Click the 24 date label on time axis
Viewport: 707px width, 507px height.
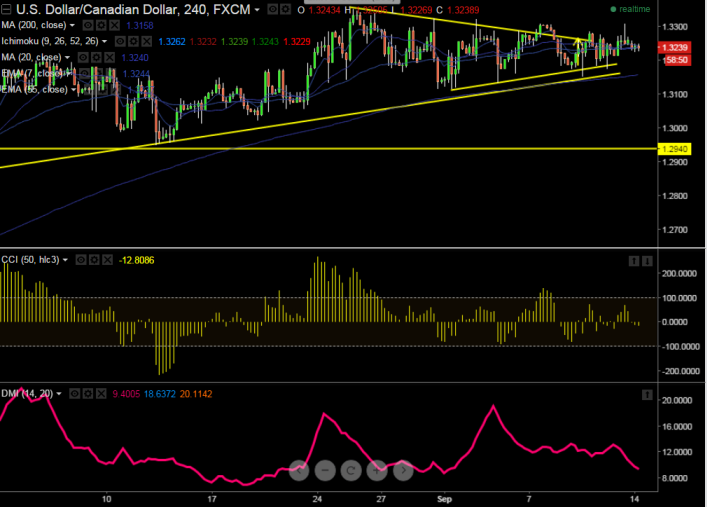(317, 499)
